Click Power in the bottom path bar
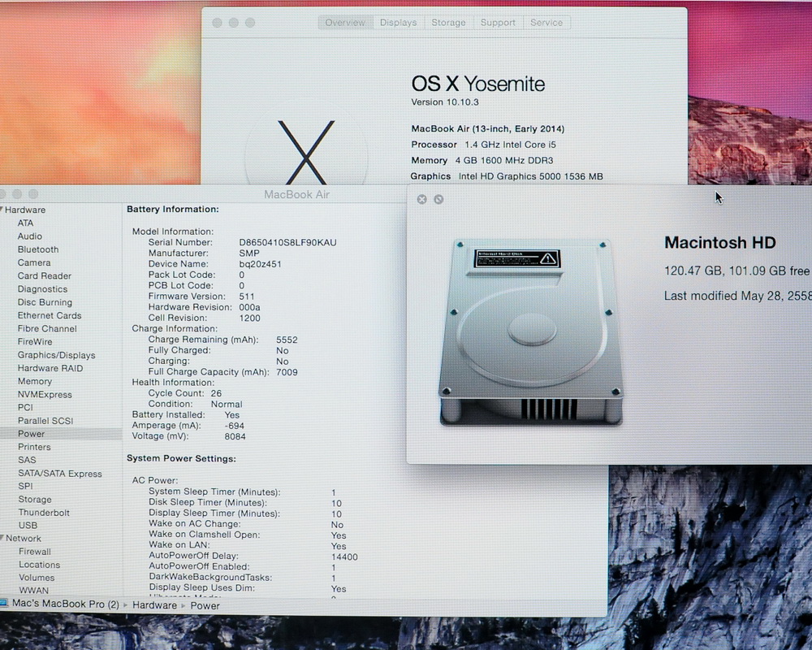The width and height of the screenshot is (812, 650). click(x=205, y=606)
